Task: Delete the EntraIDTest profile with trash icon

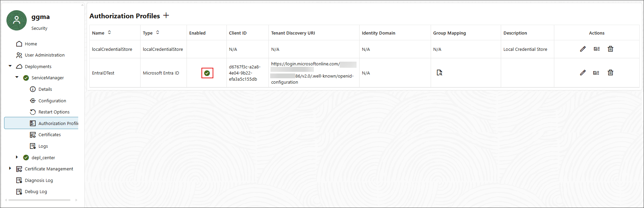Action: [610, 73]
